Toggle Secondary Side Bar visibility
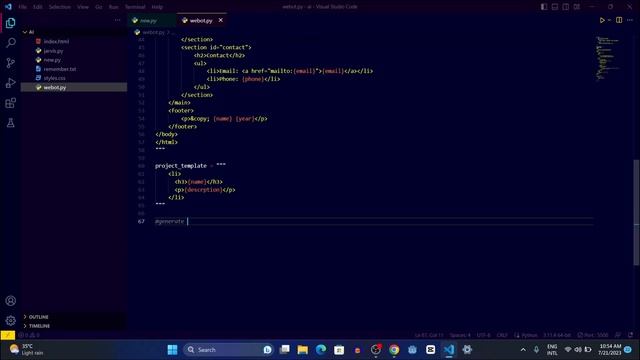The width and height of the screenshot is (640, 360). [x=566, y=7]
